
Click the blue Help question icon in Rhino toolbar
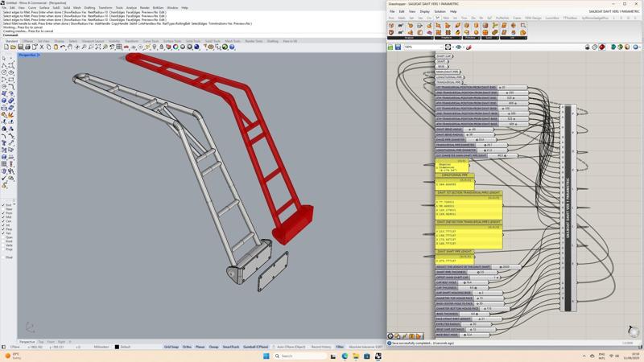232,47
